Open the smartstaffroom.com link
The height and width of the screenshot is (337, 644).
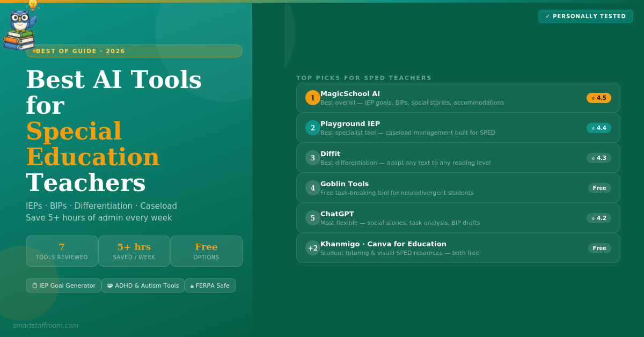pos(46,325)
